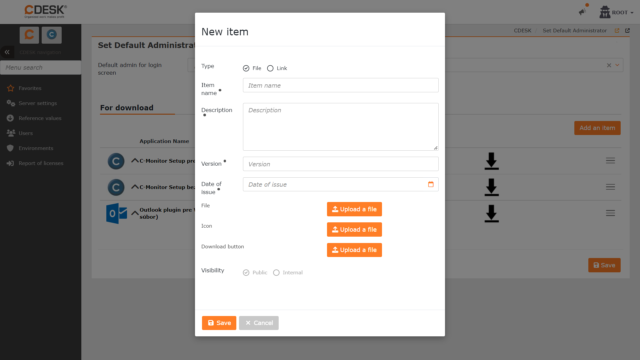Open Reference values in the sidebar
Viewport: 640px width, 360px height.
[40, 118]
